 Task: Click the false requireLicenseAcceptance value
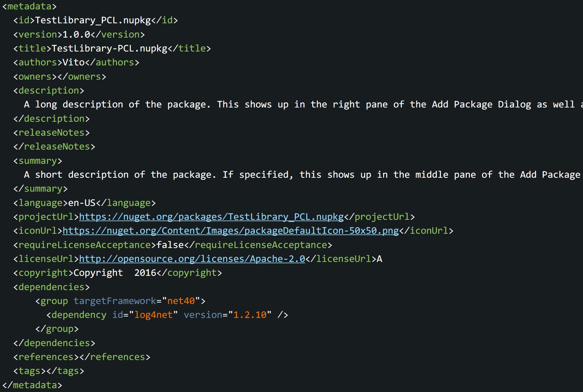[170, 245]
